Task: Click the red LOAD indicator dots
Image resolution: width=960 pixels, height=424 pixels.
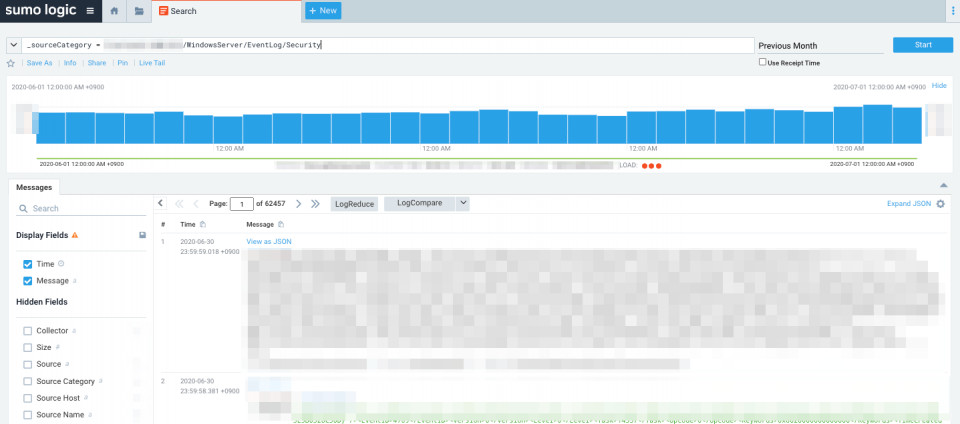Action: click(x=651, y=165)
